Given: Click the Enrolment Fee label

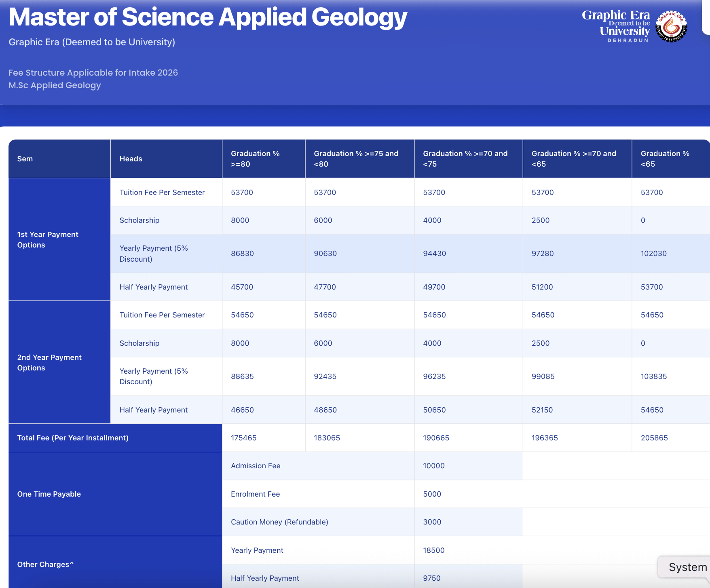Looking at the screenshot, I should pos(255,494).
